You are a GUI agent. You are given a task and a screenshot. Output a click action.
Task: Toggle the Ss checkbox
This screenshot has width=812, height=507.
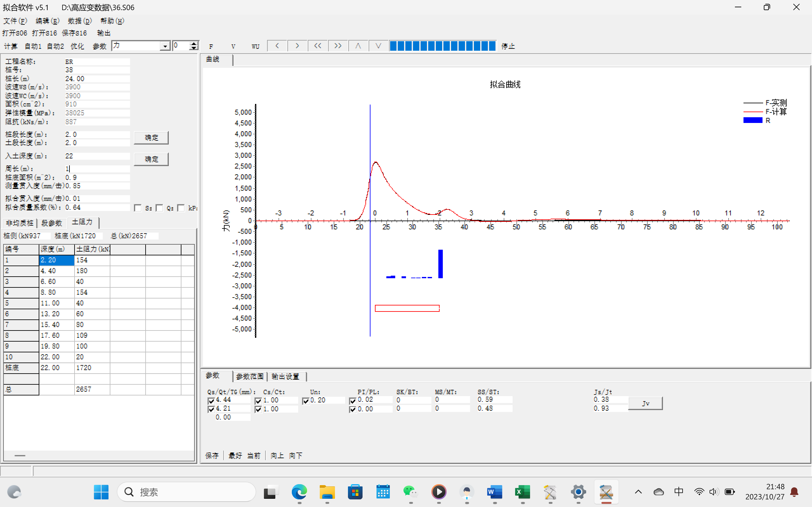pos(138,208)
